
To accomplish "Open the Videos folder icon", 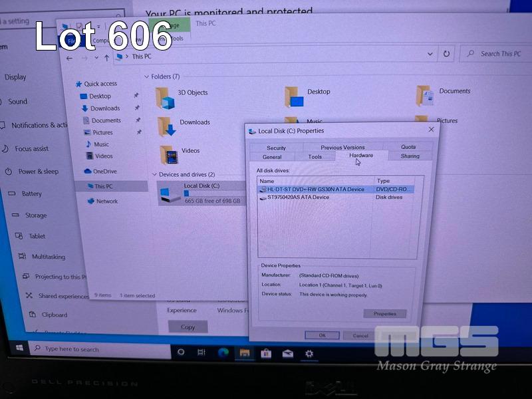I will point(169,155).
